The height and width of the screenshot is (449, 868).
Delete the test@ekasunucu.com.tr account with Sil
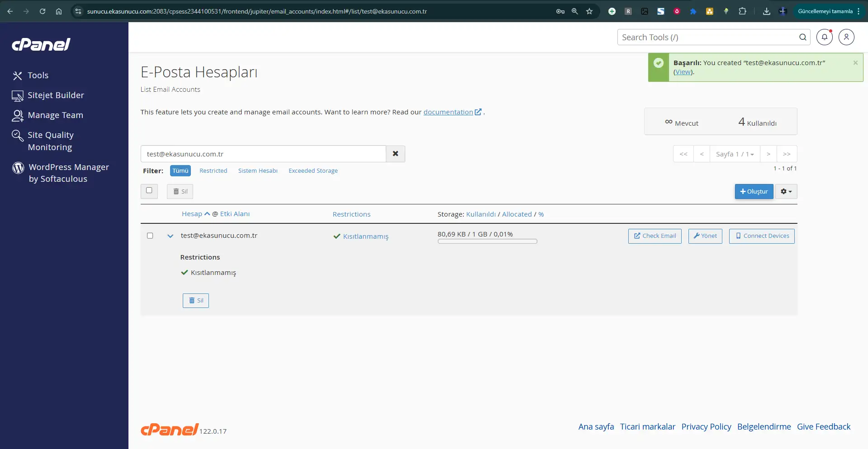[x=196, y=301]
